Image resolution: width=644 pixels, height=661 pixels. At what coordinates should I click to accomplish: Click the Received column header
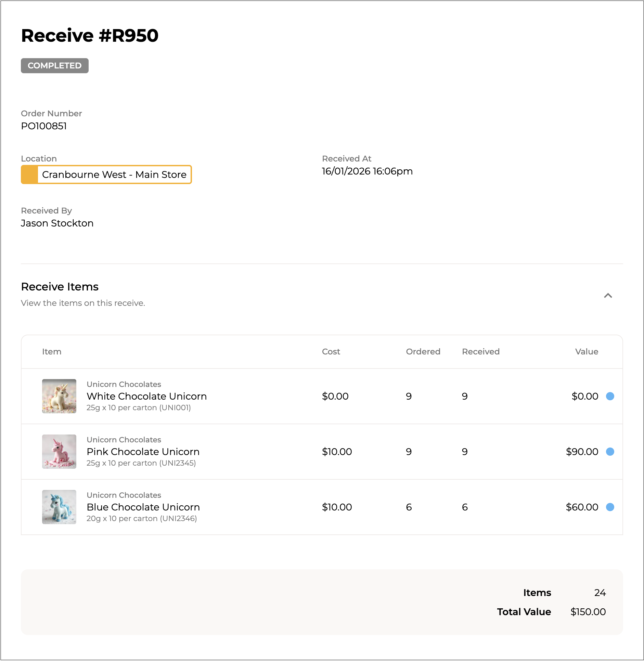[480, 352]
